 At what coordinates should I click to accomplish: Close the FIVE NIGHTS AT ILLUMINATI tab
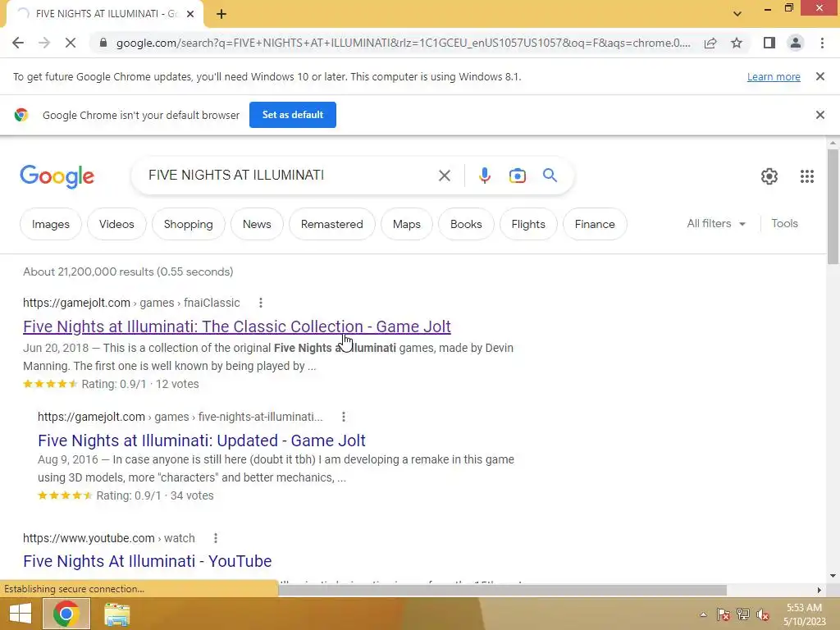point(190,14)
